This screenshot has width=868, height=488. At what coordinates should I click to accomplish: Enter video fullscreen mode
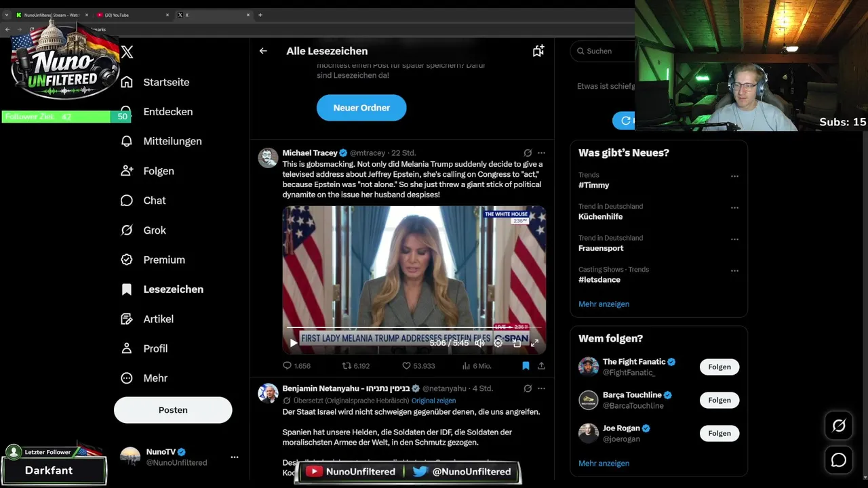[x=534, y=343]
